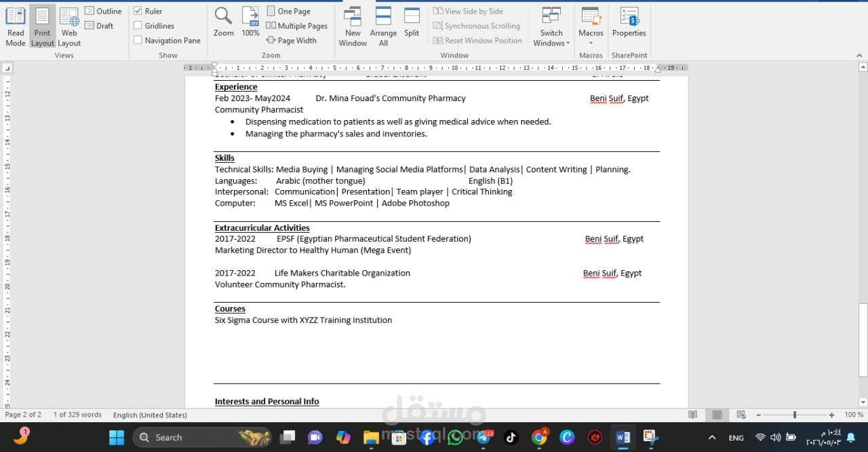Image resolution: width=868 pixels, height=452 pixels.
Task: Open the Zoom dialog magnifier
Action: 223,22
